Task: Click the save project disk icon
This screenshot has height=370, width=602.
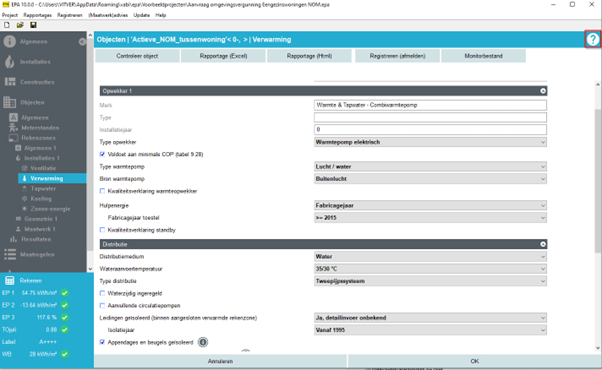Action: tap(33, 25)
